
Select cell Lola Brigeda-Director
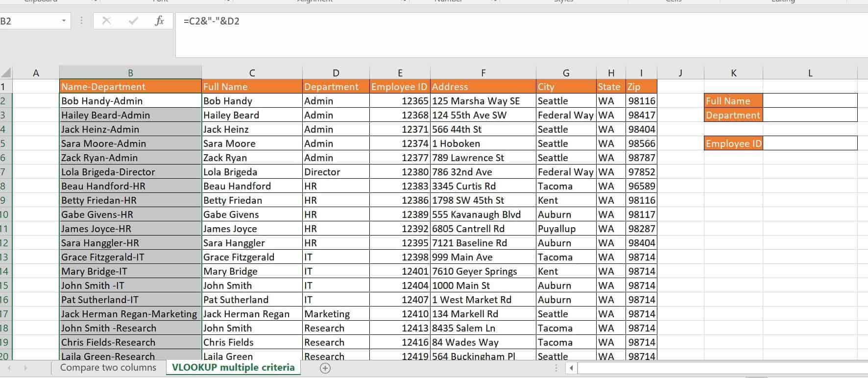click(130, 172)
